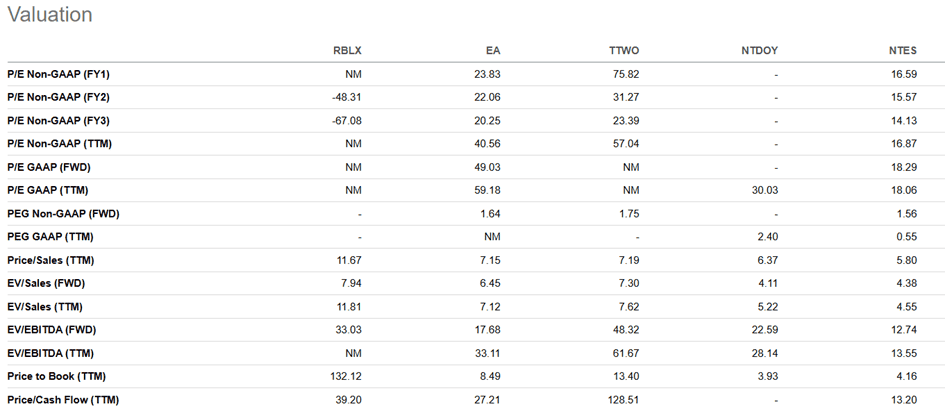Viewport: 945px width, 418px height.
Task: Click the RBLX column header
Action: tap(346, 51)
